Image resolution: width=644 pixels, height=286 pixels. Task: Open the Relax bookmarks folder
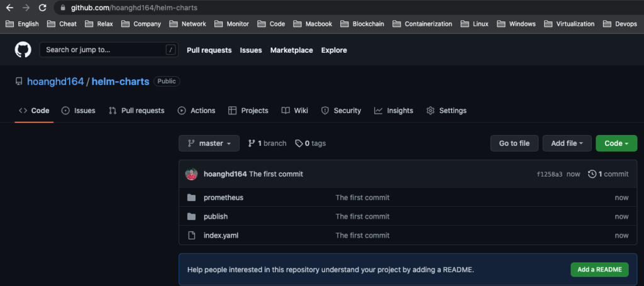coord(99,24)
